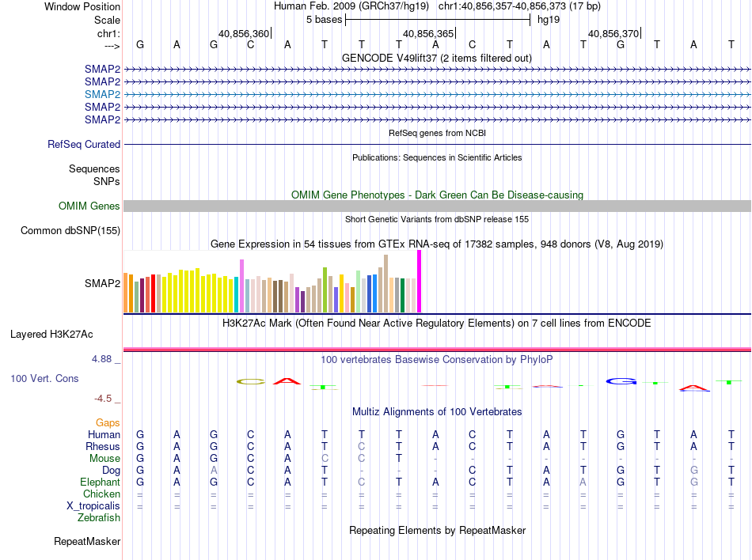Click the Window Position label
Viewport: 752px width, 560px height.
coord(82,6)
